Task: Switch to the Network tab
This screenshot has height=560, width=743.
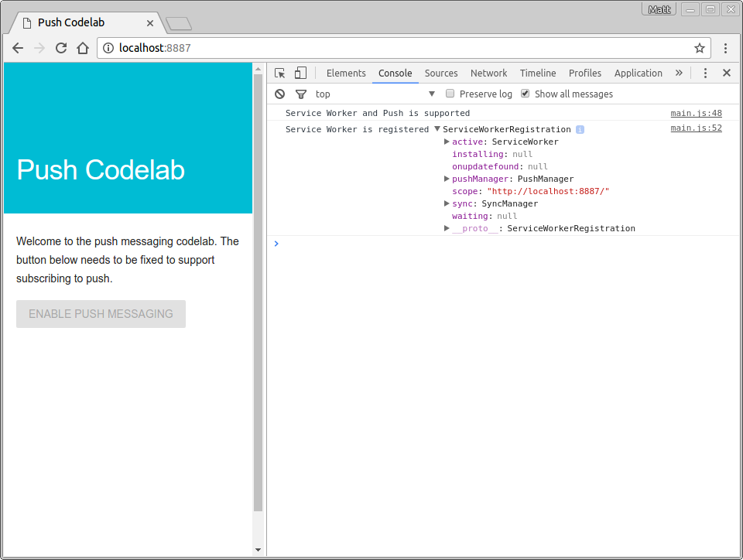Action: pos(488,73)
